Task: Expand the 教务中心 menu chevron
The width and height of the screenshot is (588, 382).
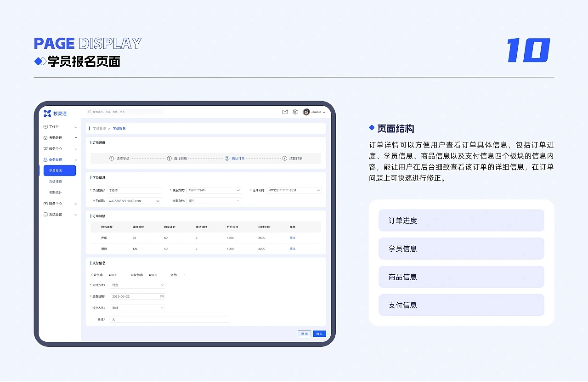Action: 76,149
